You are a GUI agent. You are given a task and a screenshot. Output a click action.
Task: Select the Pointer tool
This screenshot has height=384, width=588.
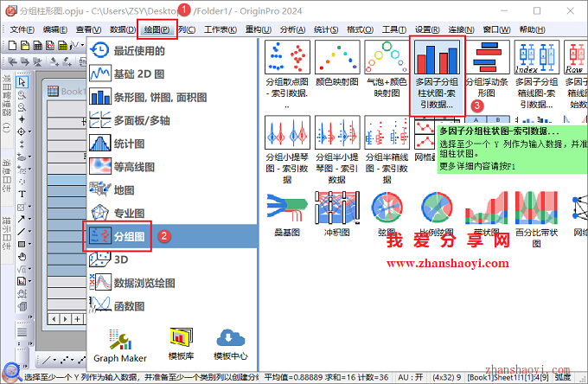pos(22,82)
